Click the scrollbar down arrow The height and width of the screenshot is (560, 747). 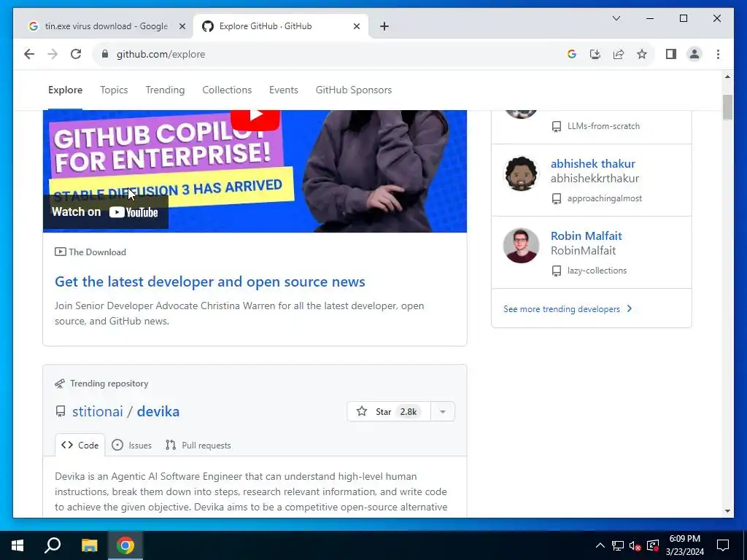(727, 511)
